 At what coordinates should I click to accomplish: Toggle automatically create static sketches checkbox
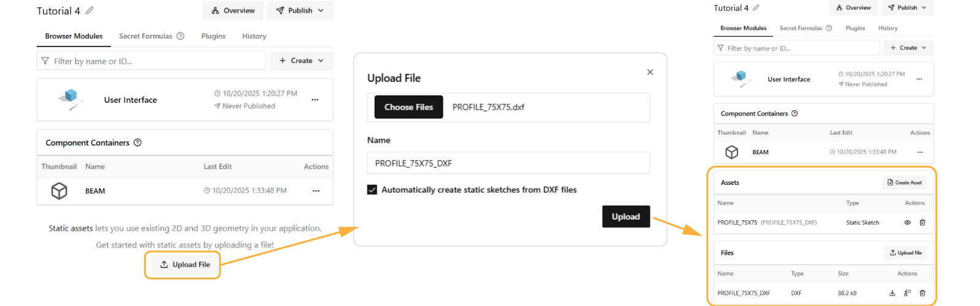click(x=372, y=190)
